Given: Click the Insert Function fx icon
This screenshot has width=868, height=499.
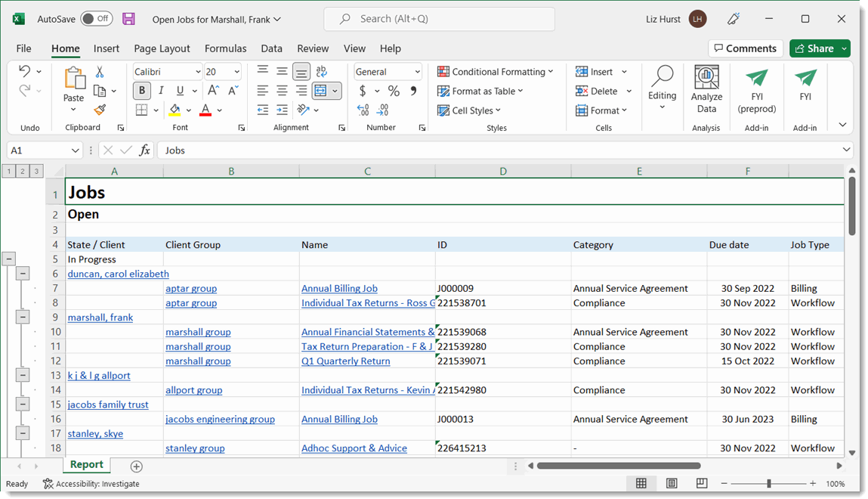Looking at the screenshot, I should pyautogui.click(x=144, y=150).
